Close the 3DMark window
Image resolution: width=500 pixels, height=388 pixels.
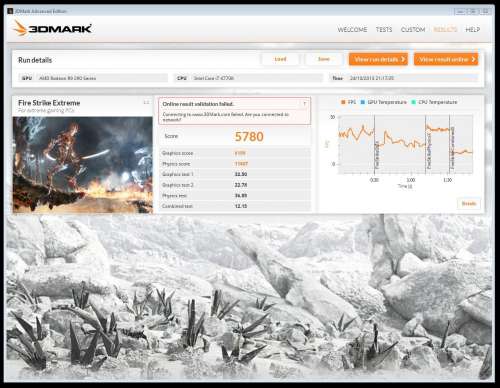coord(485,11)
